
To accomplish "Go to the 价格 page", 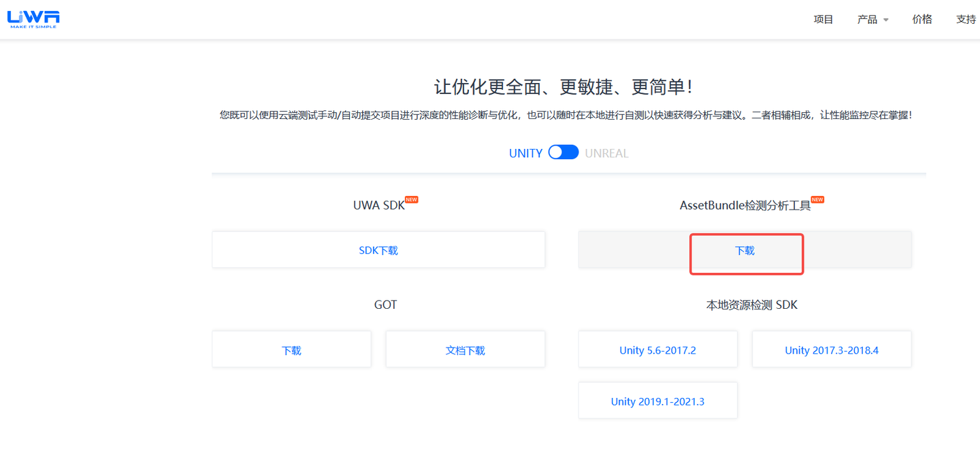I will (922, 19).
